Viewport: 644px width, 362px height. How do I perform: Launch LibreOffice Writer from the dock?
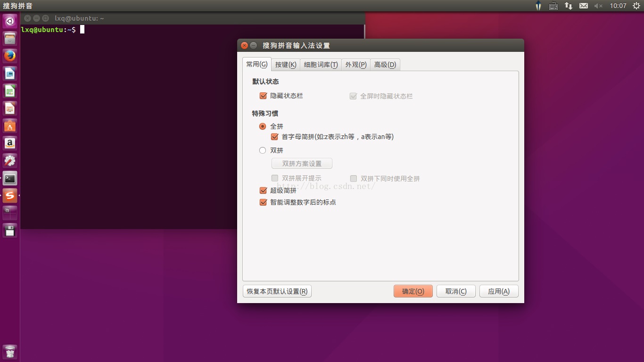pyautogui.click(x=10, y=73)
